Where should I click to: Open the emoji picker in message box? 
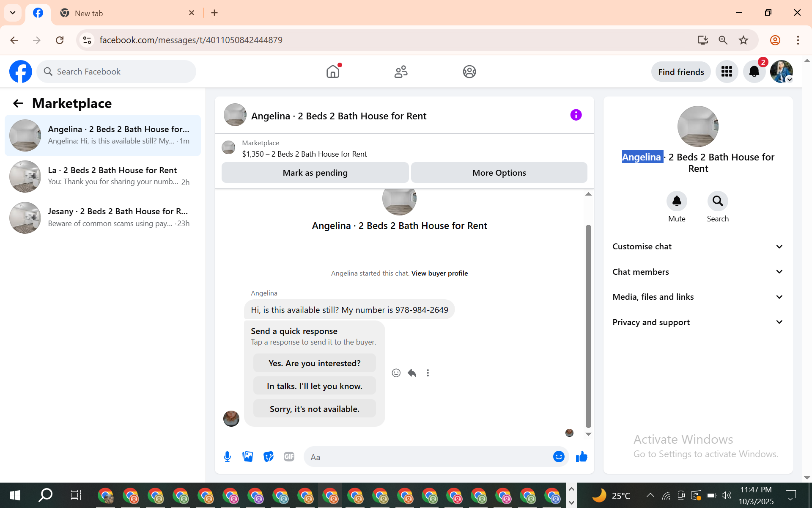tap(559, 457)
